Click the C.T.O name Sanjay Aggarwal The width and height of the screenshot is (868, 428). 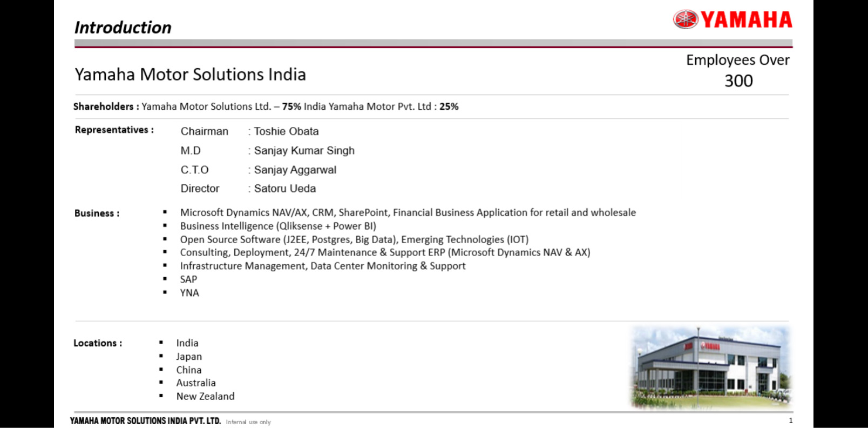[295, 170]
